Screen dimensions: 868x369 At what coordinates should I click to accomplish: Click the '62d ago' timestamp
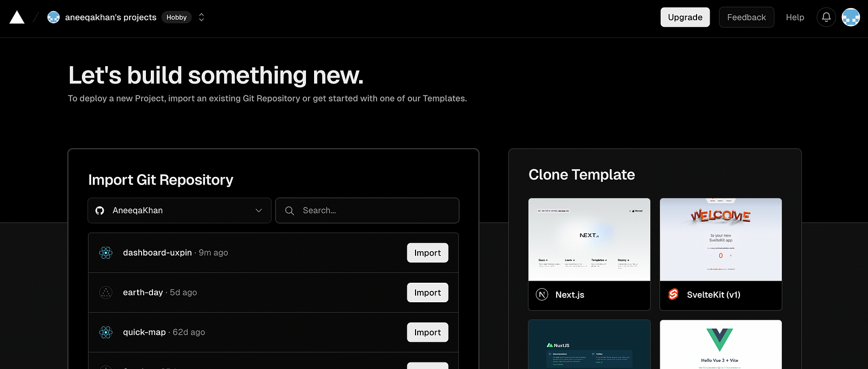(189, 332)
